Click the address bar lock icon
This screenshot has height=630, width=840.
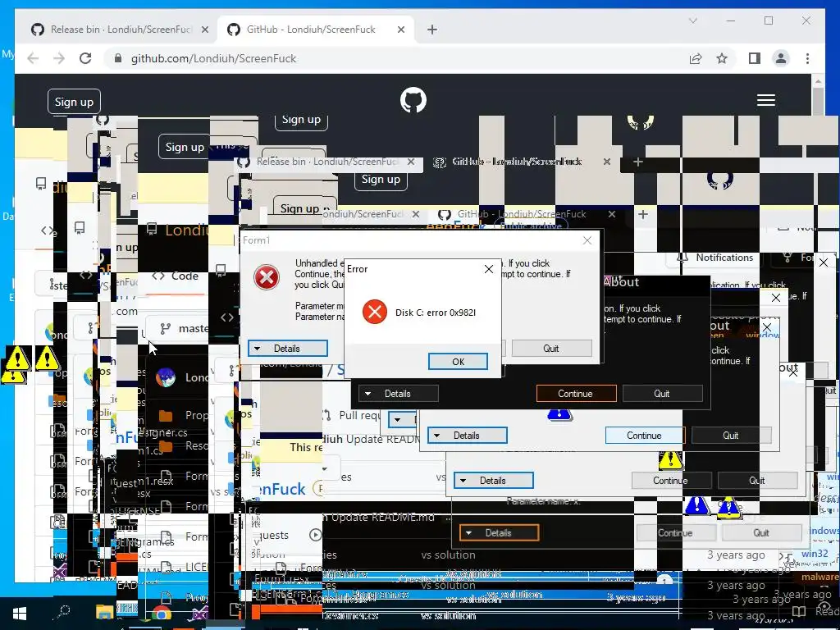click(x=118, y=58)
